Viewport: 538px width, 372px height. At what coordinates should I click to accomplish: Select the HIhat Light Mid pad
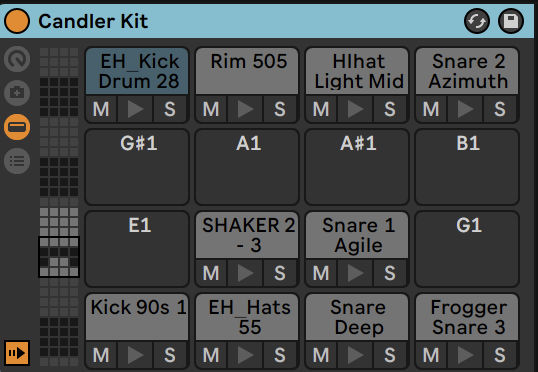(357, 71)
